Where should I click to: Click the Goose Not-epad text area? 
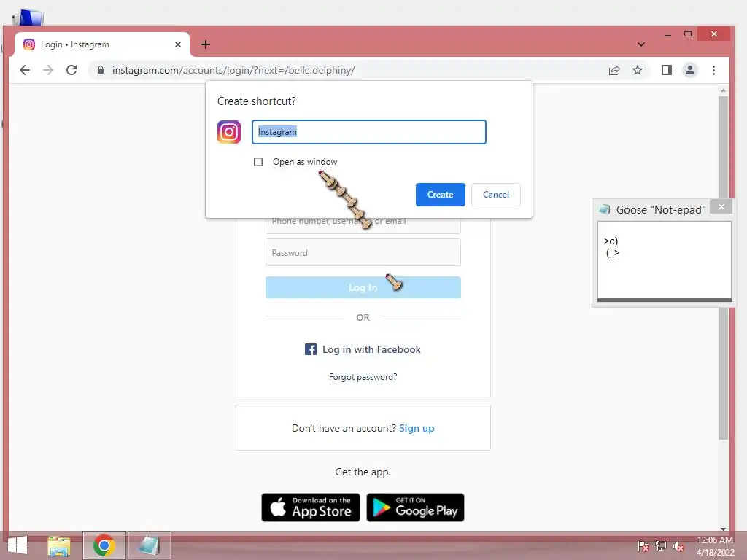pos(664,260)
